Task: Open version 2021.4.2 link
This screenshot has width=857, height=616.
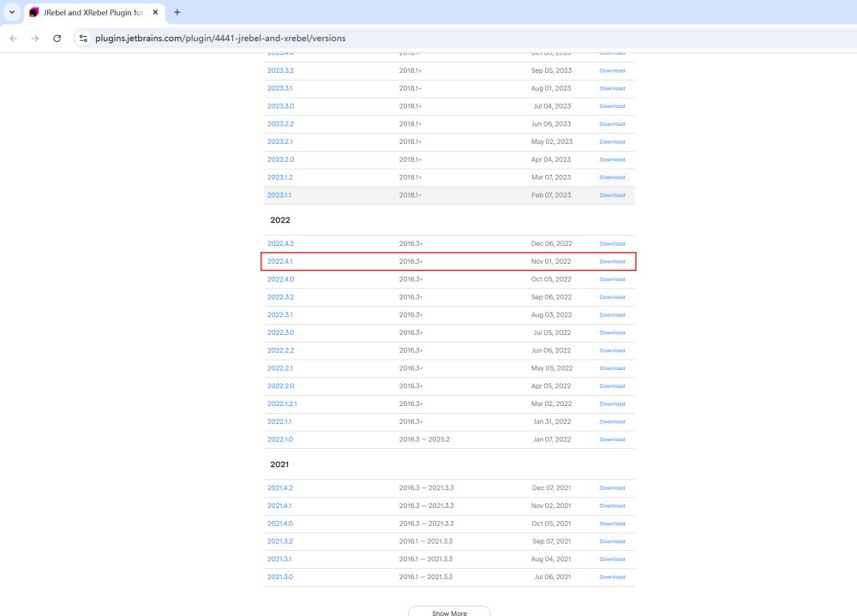Action: point(280,488)
